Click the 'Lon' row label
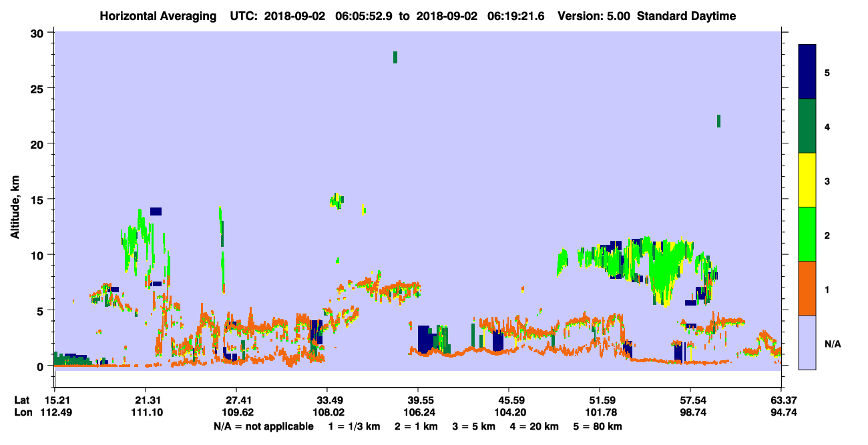 point(22,412)
